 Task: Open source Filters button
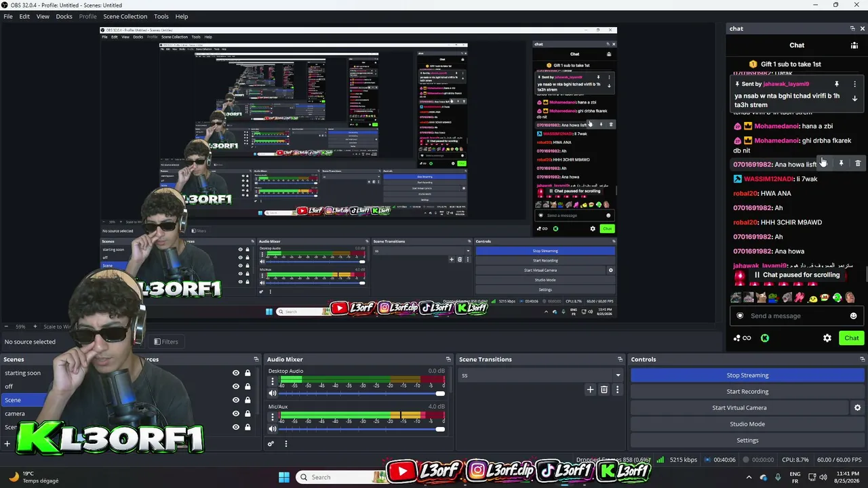point(166,342)
